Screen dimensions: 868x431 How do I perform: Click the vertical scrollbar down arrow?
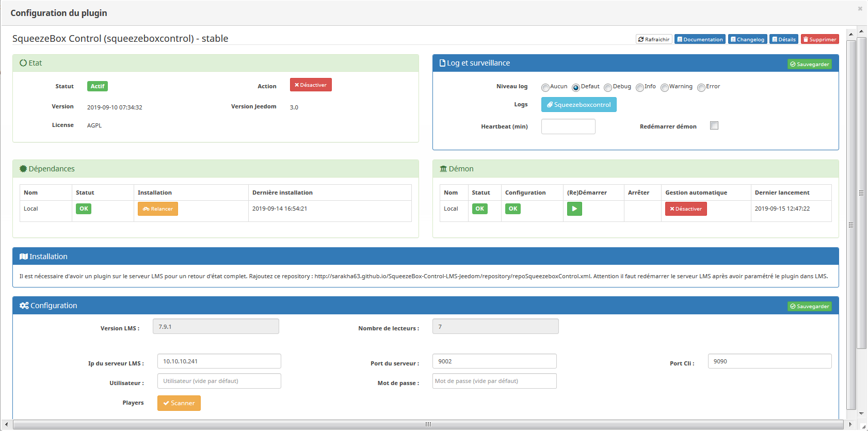[x=861, y=413]
